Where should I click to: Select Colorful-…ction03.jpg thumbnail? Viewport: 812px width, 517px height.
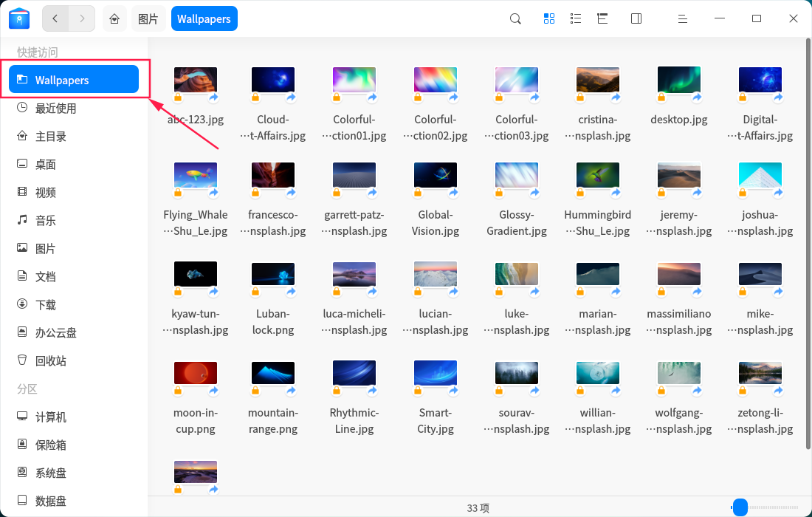517,79
